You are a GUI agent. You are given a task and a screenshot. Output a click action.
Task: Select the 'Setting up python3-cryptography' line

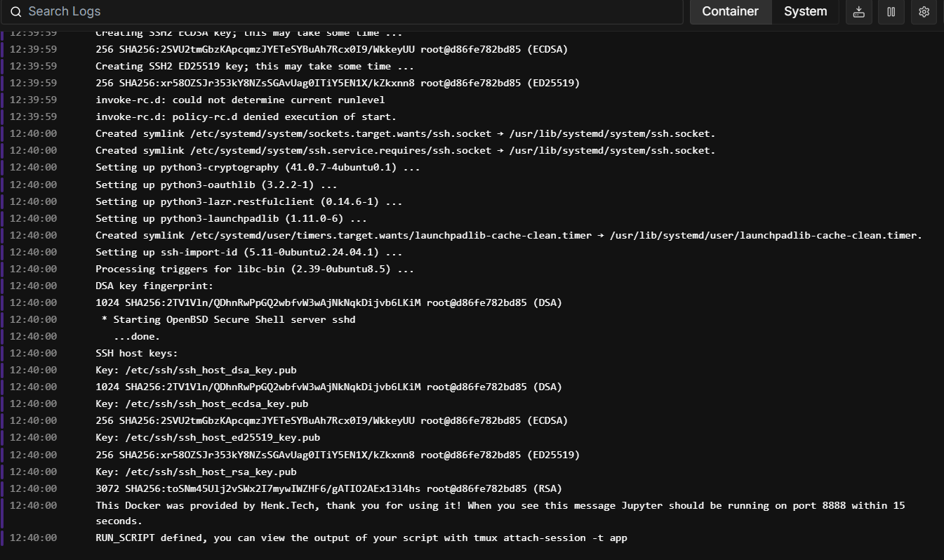point(258,167)
